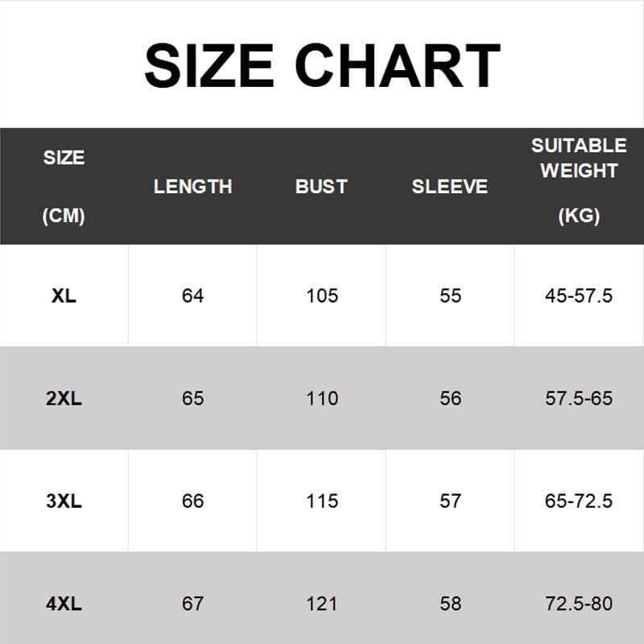Select the XL bust value 105
Image resolution: width=644 pixels, height=644 pixels.
pos(322,295)
